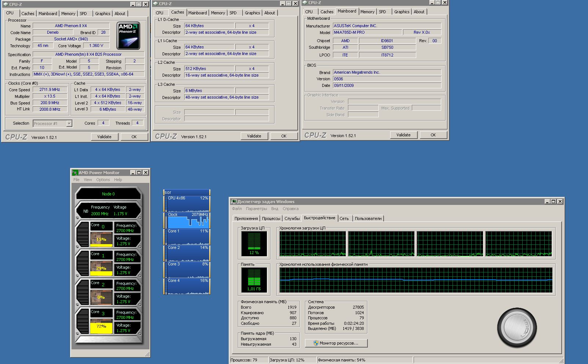Open the Процессы tab in Task Manager
This screenshot has height=364, width=588.
(271, 218)
